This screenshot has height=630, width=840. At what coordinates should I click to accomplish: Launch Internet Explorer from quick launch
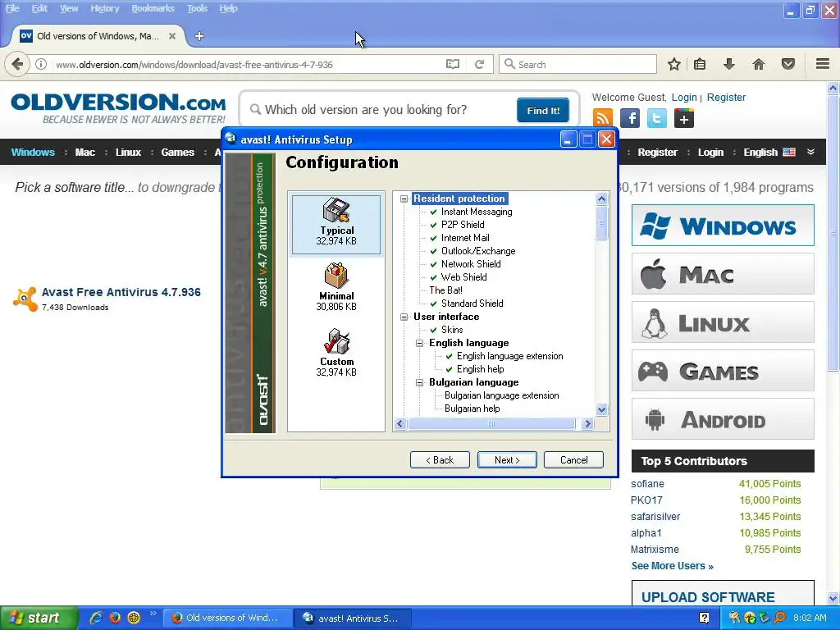pyautogui.click(x=96, y=618)
